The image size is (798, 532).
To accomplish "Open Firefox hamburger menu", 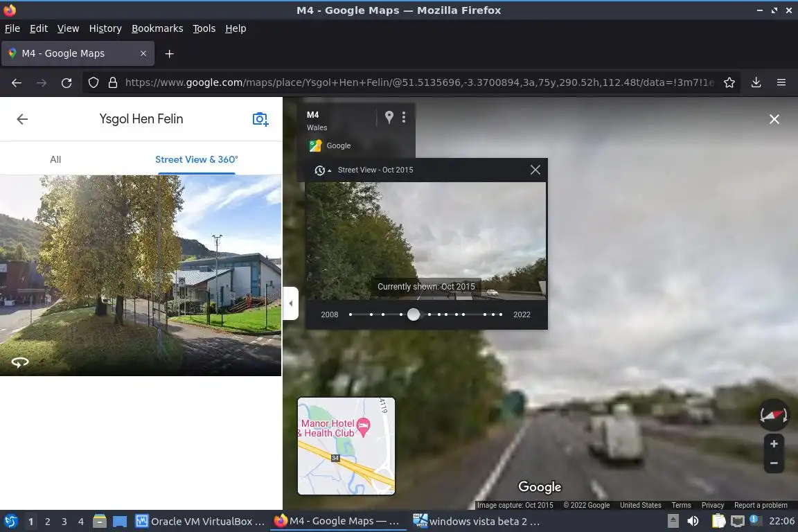I will pos(781,82).
